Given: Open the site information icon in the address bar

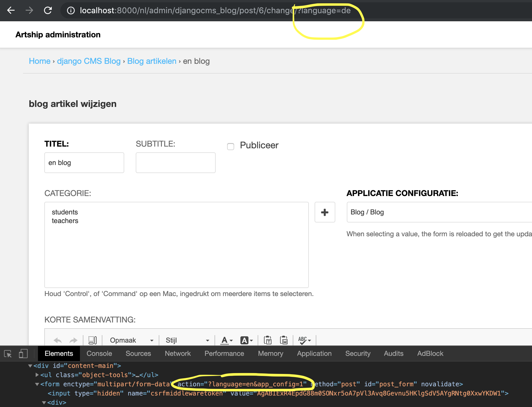Looking at the screenshot, I should pyautogui.click(x=71, y=11).
